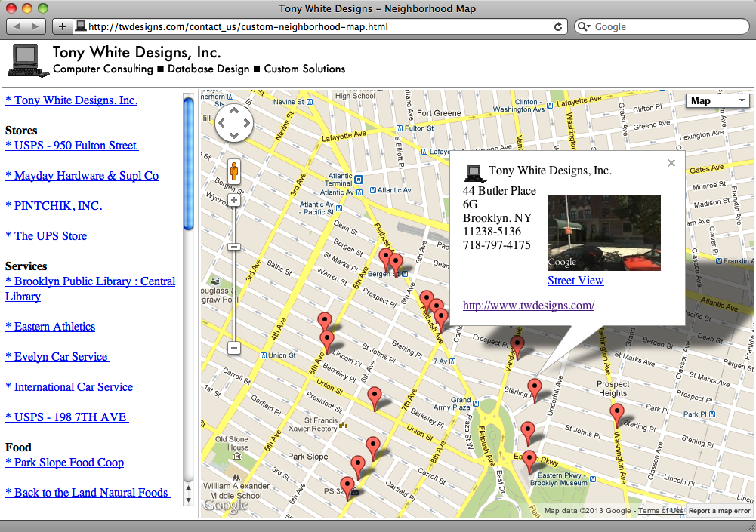This screenshot has height=532, width=756.
Task: Click the Street View photo thumbnail
Action: (x=604, y=232)
